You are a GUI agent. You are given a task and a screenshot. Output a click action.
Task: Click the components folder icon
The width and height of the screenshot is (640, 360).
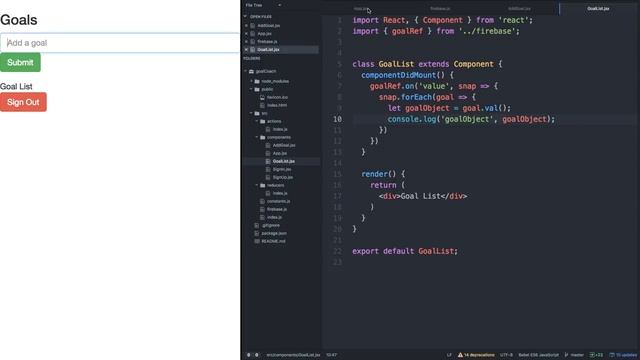(x=262, y=137)
